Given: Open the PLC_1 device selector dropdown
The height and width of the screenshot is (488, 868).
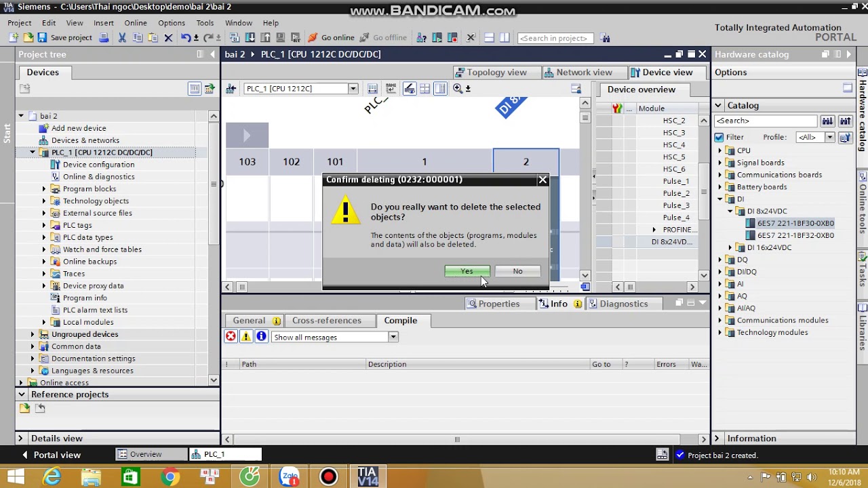Looking at the screenshot, I should click(353, 89).
